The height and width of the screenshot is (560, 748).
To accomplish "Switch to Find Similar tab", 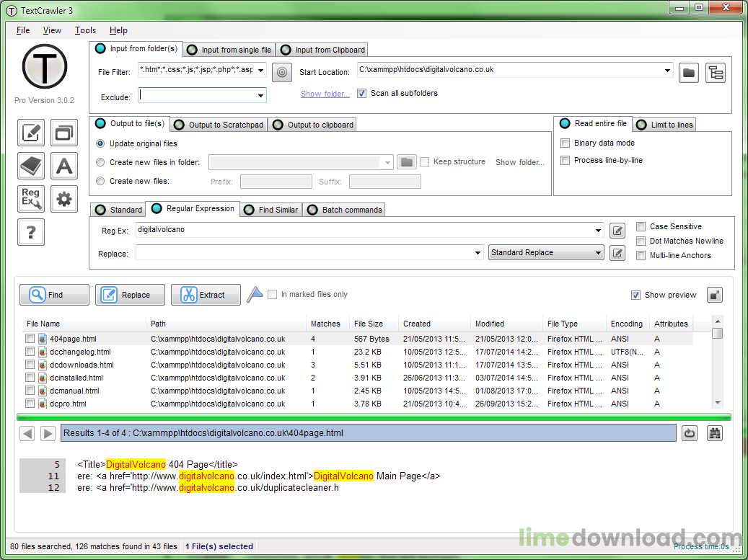I will pos(271,210).
